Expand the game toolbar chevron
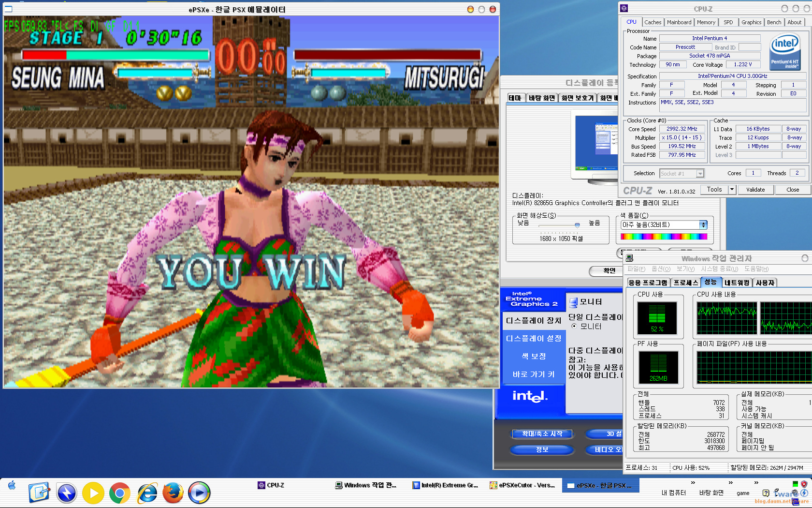Screen dimensions: 812x508 [x=756, y=483]
